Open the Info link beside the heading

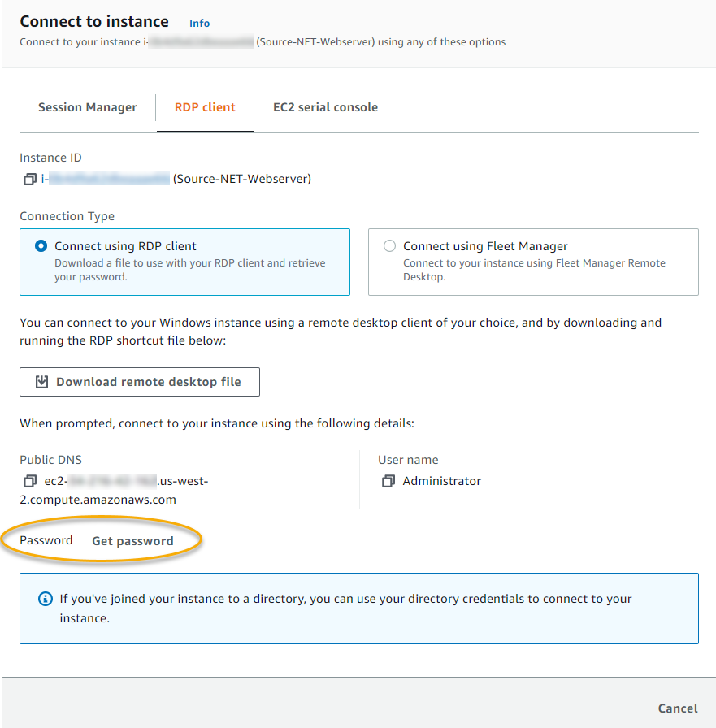coord(199,24)
